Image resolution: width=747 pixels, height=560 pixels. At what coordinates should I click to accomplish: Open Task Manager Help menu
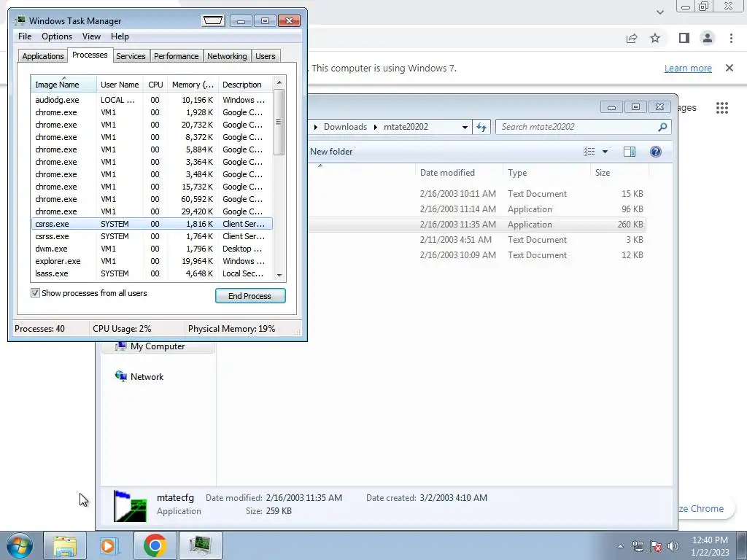point(120,36)
